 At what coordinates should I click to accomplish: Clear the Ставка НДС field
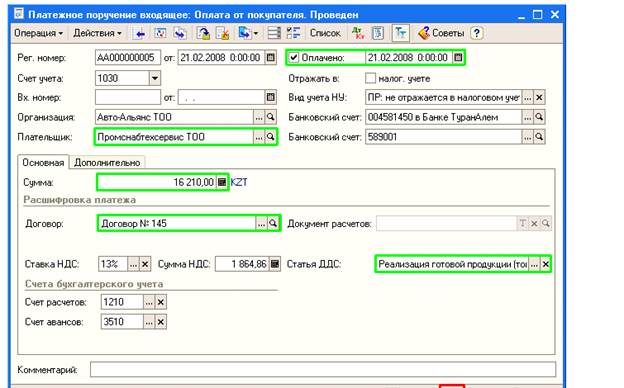tap(145, 264)
